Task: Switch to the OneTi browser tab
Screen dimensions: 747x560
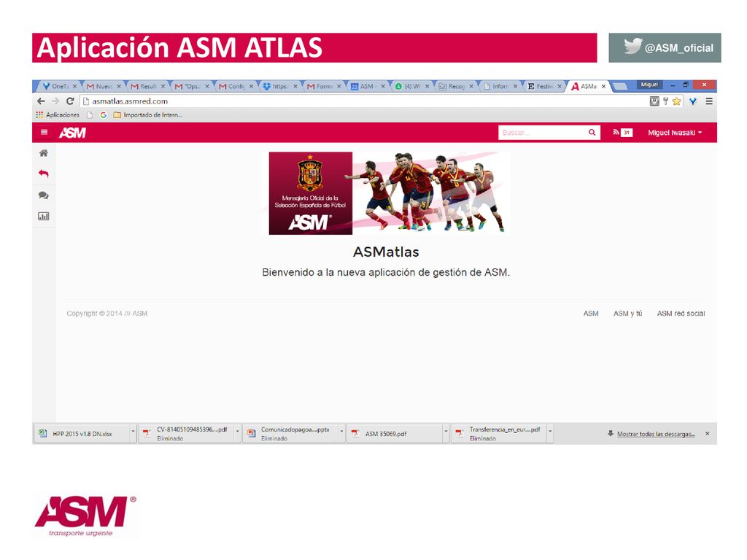Action: (58, 86)
